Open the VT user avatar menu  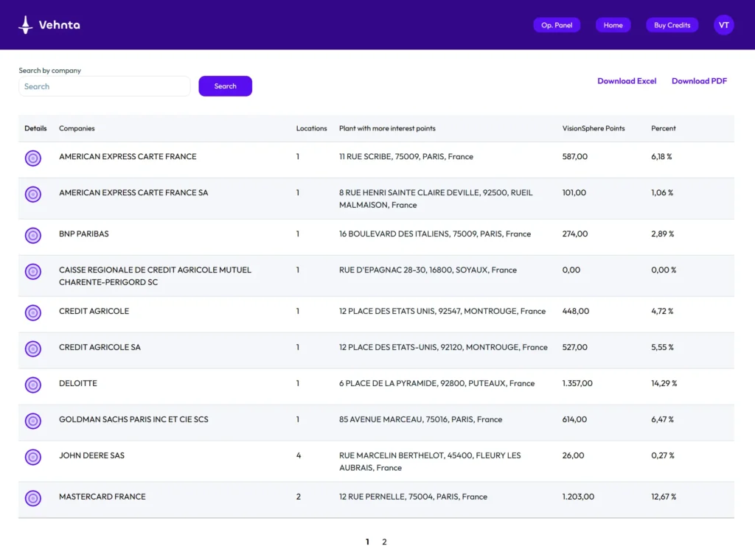pyautogui.click(x=724, y=25)
